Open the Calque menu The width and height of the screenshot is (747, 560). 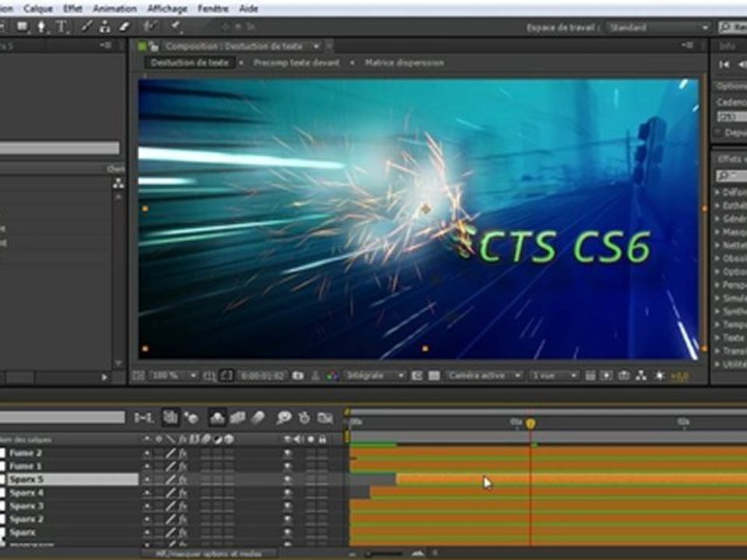tap(38, 9)
